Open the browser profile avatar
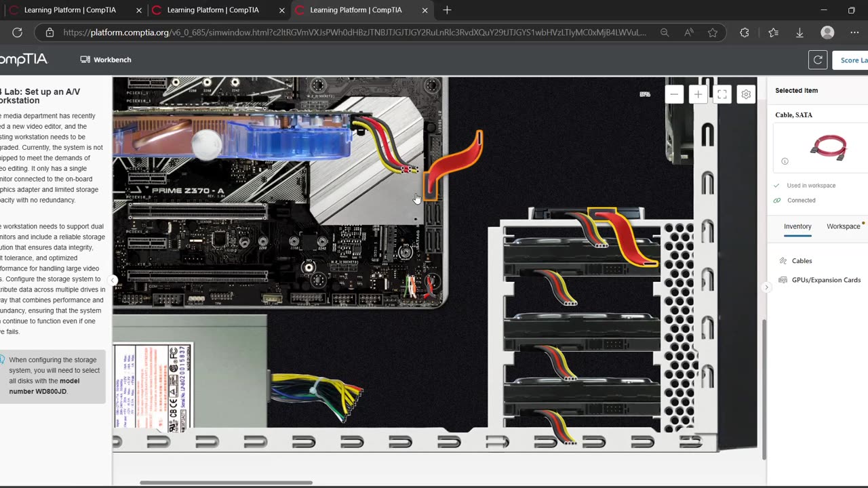The height and width of the screenshot is (488, 868). 827,33
